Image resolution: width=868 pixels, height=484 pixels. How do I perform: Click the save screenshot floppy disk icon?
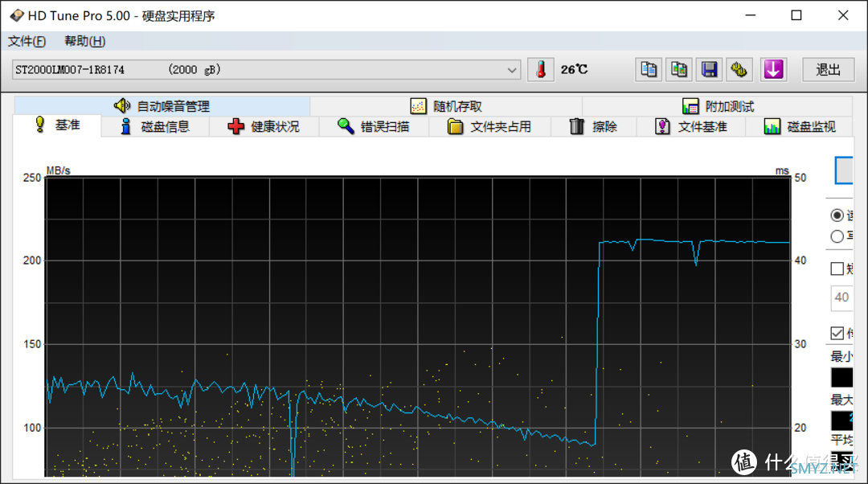pos(709,70)
